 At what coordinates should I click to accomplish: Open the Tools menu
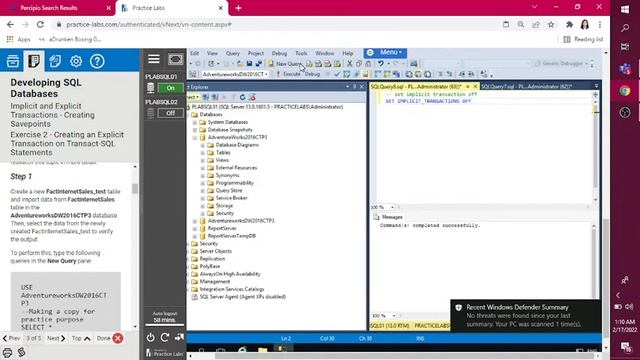301,53
